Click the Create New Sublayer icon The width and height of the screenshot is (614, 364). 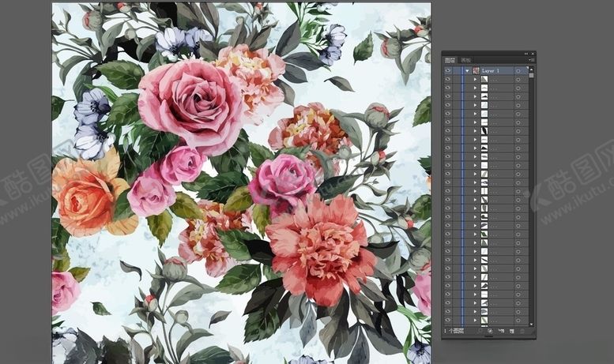pyautogui.click(x=500, y=330)
